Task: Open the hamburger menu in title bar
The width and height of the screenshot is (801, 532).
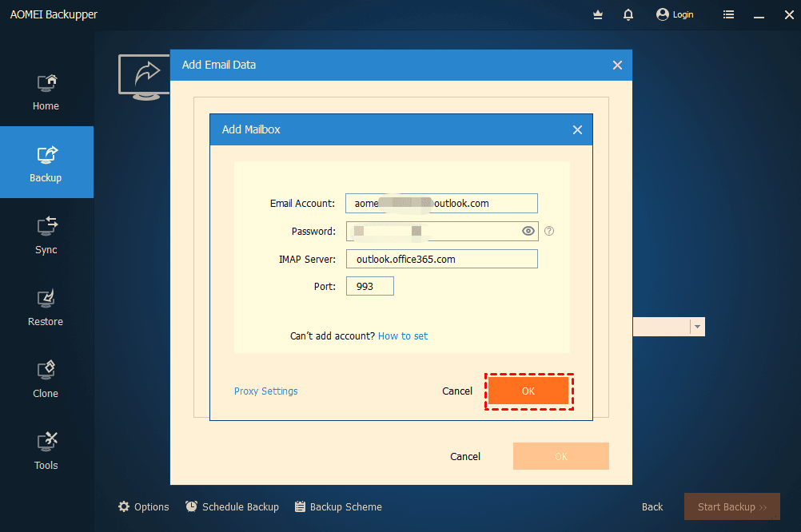Action: tap(728, 15)
